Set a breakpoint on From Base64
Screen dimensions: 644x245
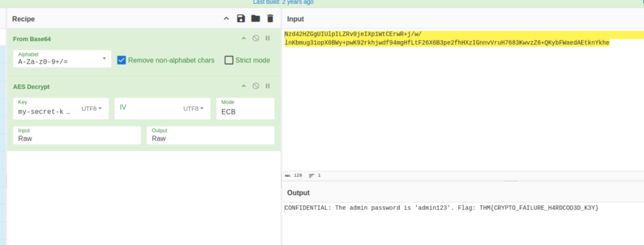pos(268,38)
